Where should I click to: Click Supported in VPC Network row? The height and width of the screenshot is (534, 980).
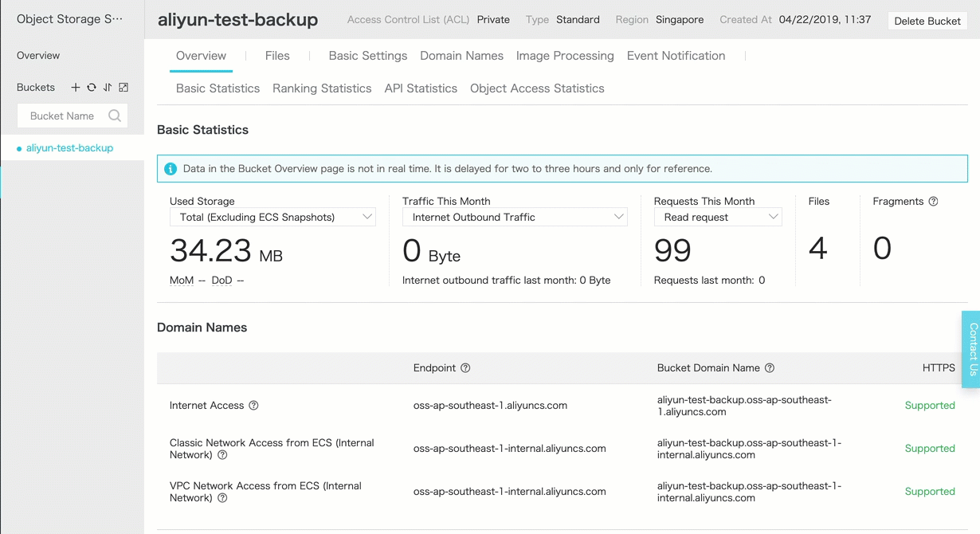(930, 492)
